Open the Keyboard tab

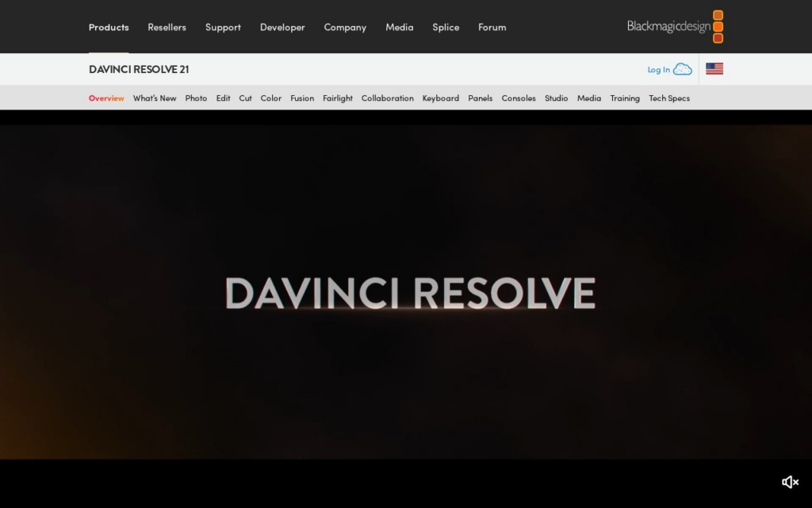pyautogui.click(x=441, y=98)
